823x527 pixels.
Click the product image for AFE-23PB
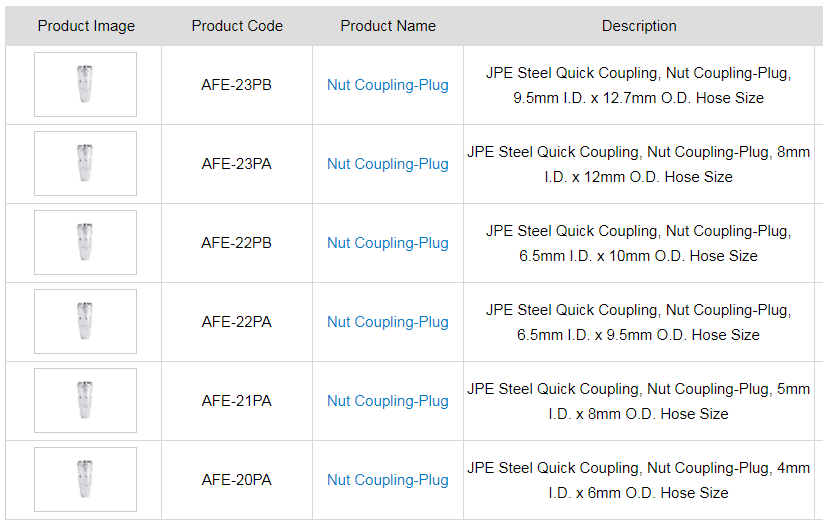[x=85, y=85]
